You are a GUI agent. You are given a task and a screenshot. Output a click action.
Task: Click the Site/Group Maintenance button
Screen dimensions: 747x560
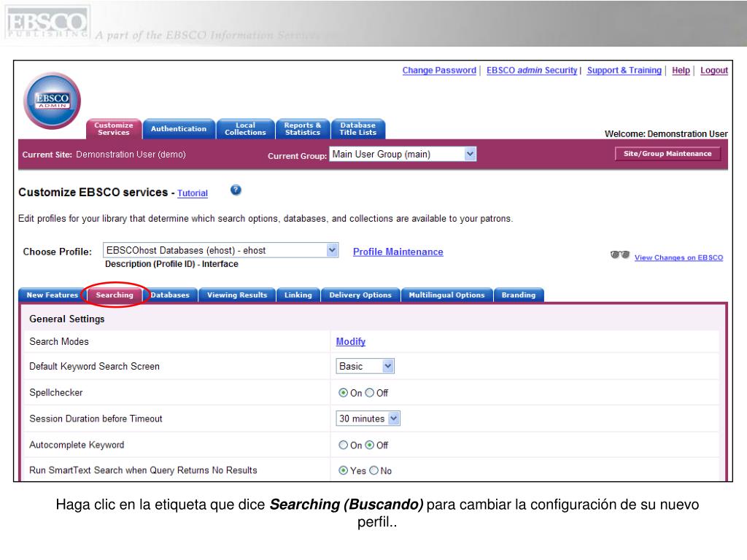click(x=667, y=154)
